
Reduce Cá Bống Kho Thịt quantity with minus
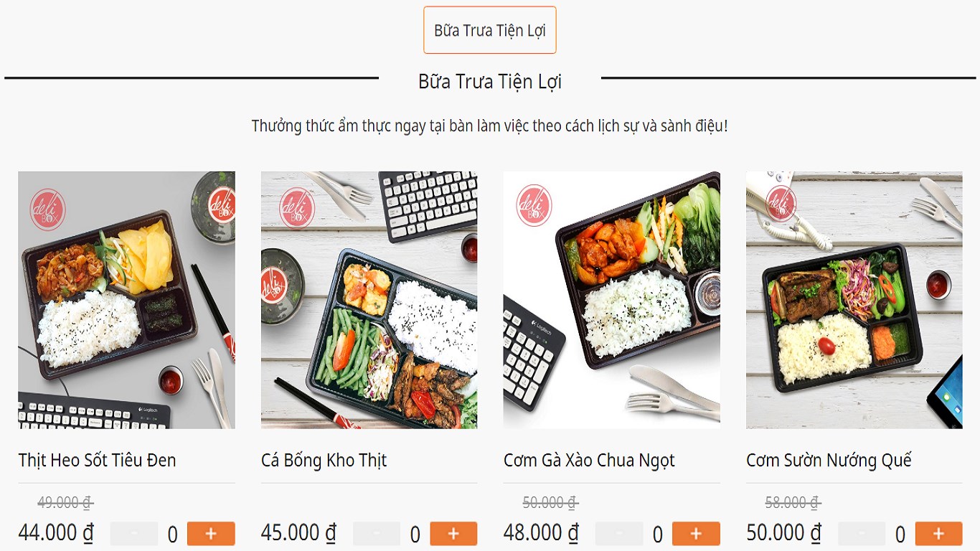point(377,534)
